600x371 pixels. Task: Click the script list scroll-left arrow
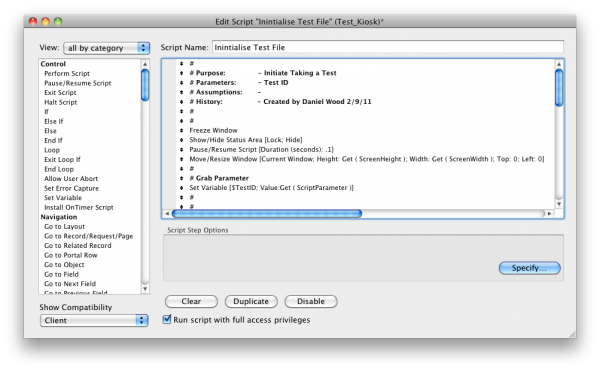coord(167,213)
